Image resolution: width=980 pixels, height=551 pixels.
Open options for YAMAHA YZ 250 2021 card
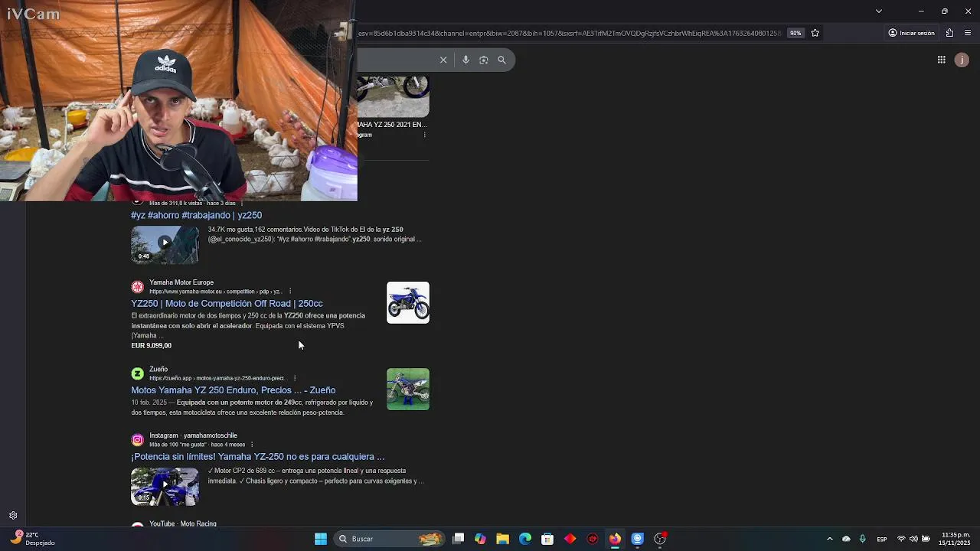tap(425, 135)
